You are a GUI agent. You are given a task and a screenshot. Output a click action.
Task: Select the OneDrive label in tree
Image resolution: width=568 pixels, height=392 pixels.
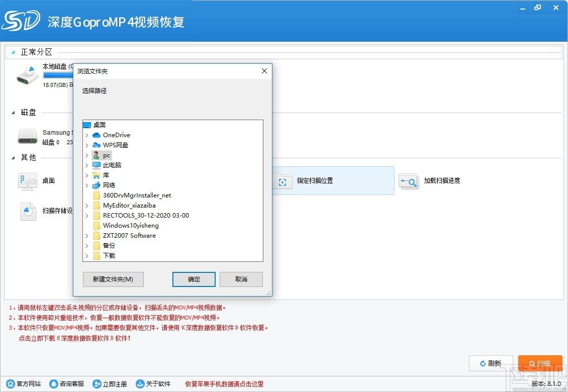pos(116,135)
